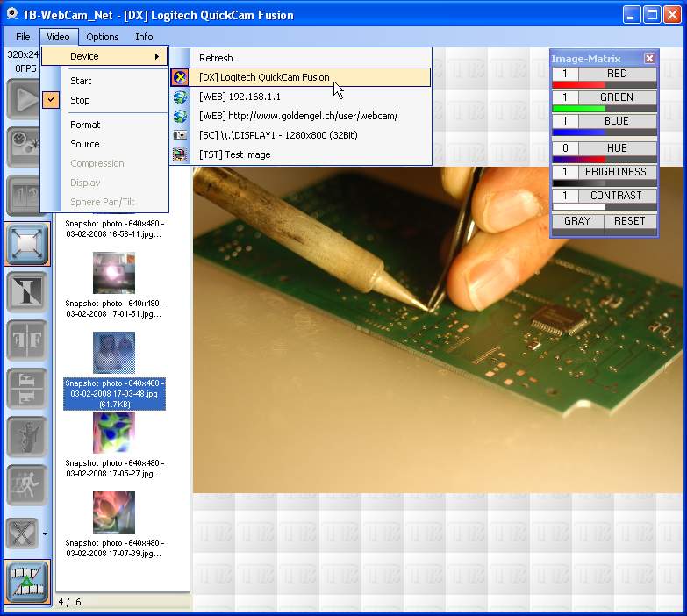
Task: Select [TST] Test image source
Action: point(301,154)
